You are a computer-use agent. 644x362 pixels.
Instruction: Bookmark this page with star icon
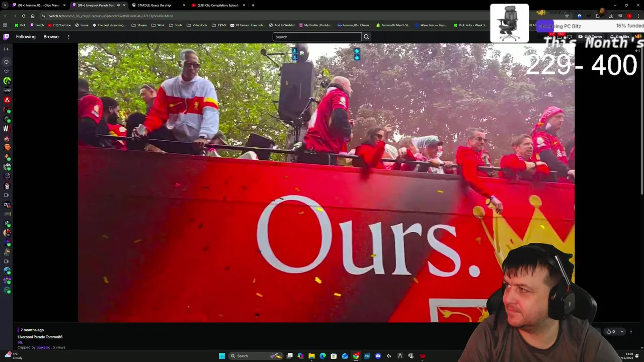pyautogui.click(x=567, y=16)
